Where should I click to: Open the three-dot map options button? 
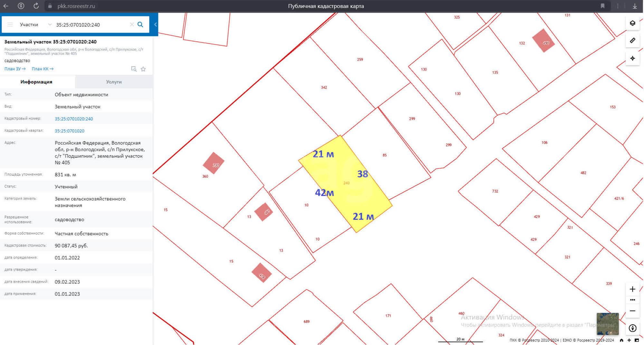coord(632,300)
